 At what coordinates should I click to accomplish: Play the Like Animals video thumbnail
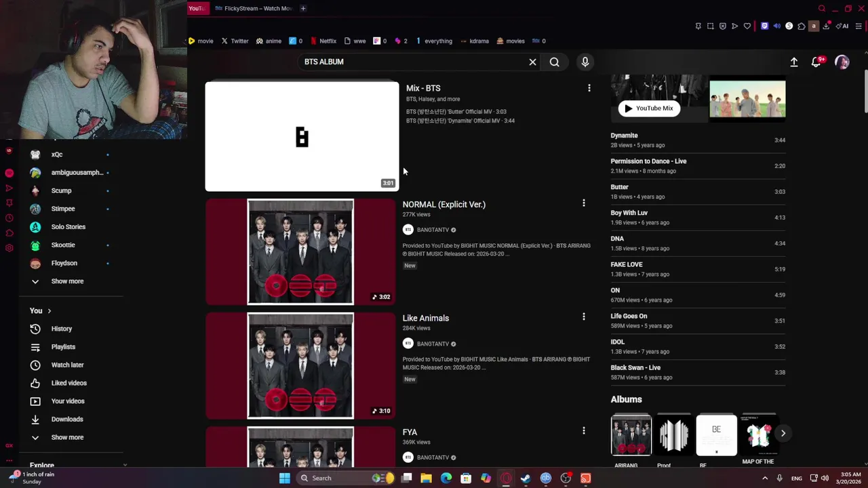point(300,366)
